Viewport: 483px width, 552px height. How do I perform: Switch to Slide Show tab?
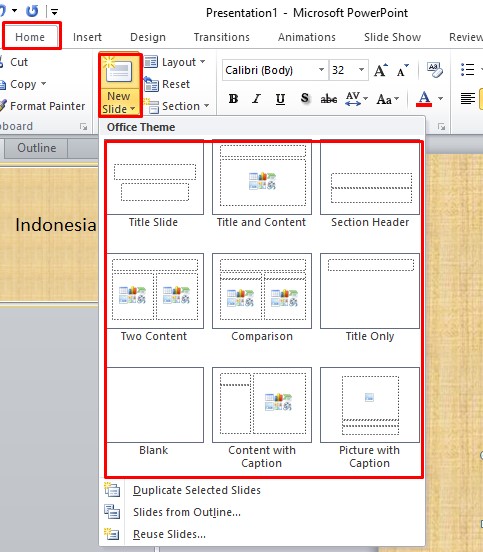click(392, 37)
